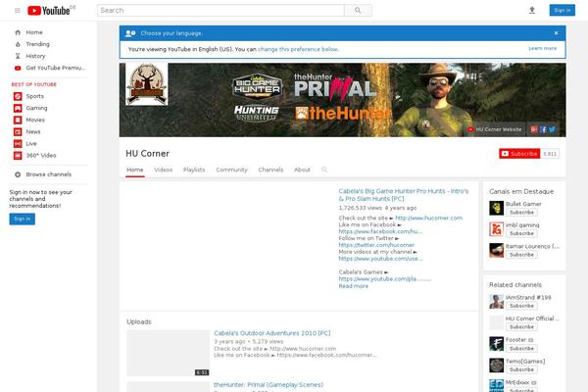Click Sign in button in sidebar

tap(23, 219)
